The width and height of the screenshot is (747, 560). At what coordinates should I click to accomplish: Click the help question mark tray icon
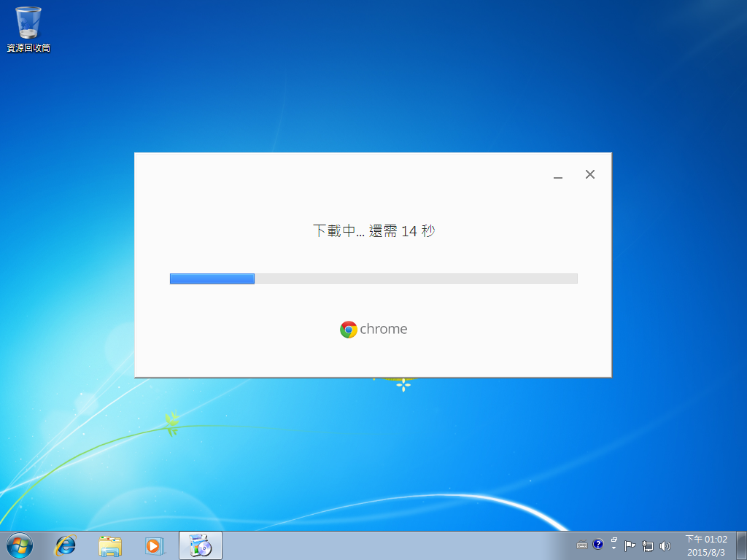pos(598,544)
